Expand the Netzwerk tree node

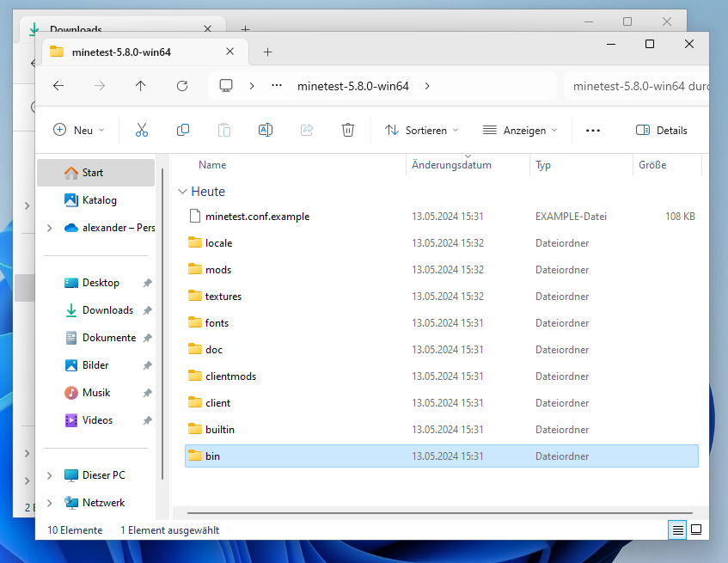tap(50, 503)
